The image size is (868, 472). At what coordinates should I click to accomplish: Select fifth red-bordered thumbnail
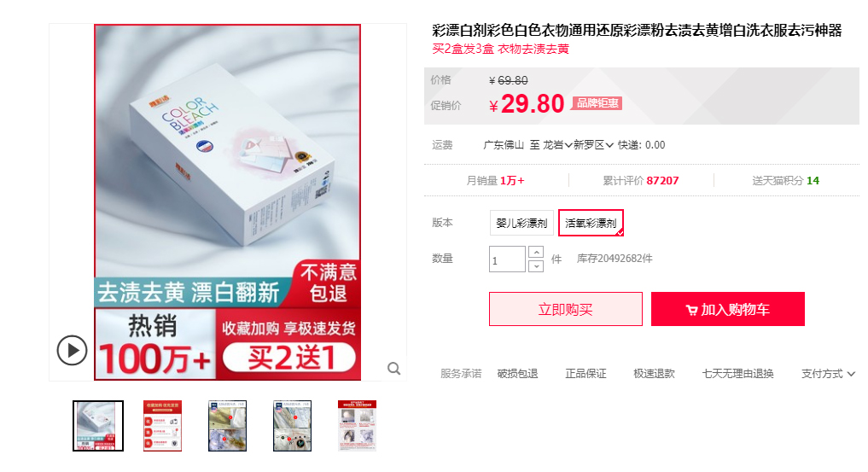click(357, 426)
